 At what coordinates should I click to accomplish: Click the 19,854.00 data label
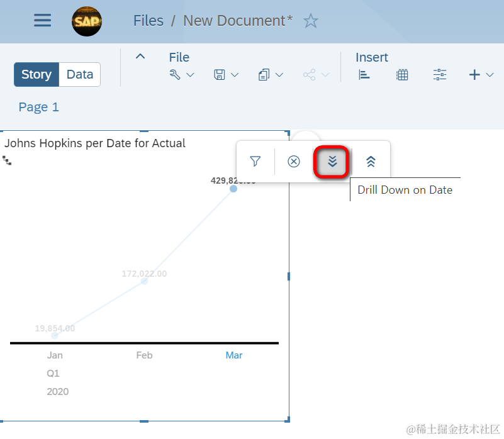[x=55, y=328]
